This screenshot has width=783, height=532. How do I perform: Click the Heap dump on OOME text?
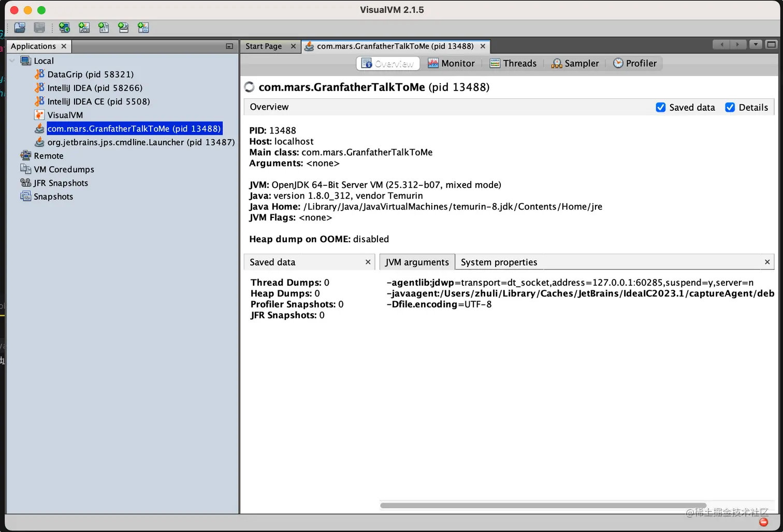coord(319,239)
